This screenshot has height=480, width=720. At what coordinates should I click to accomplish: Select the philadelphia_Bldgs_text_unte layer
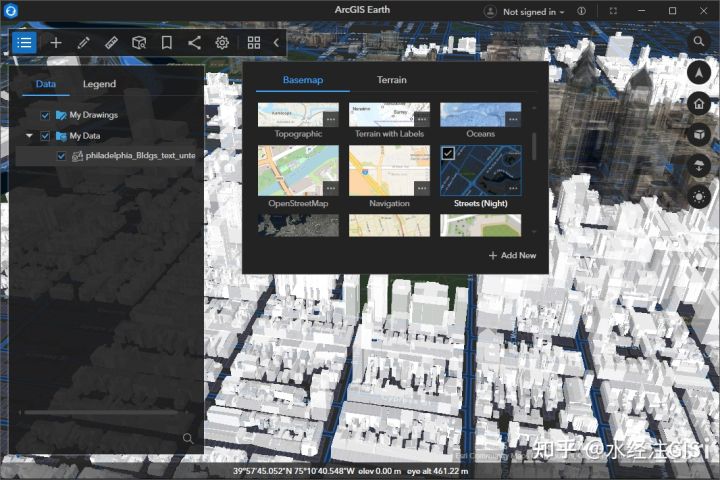(140, 156)
